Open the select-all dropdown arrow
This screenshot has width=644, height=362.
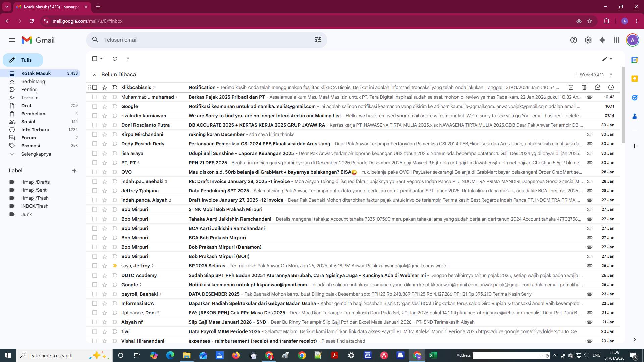(x=101, y=59)
